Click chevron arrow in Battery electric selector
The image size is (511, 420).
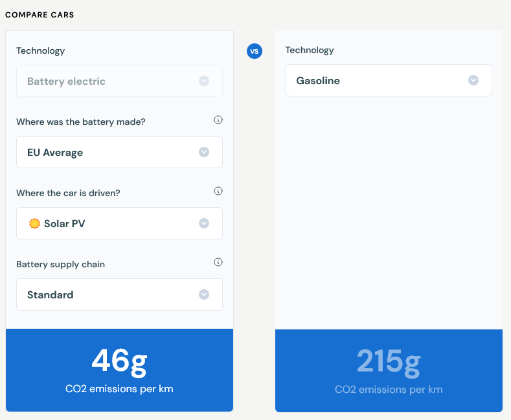point(204,81)
